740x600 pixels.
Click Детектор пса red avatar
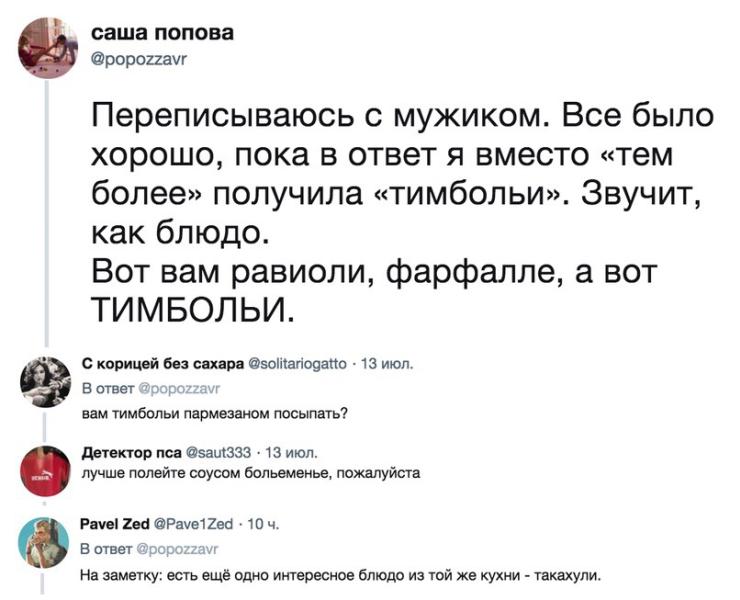45,465
